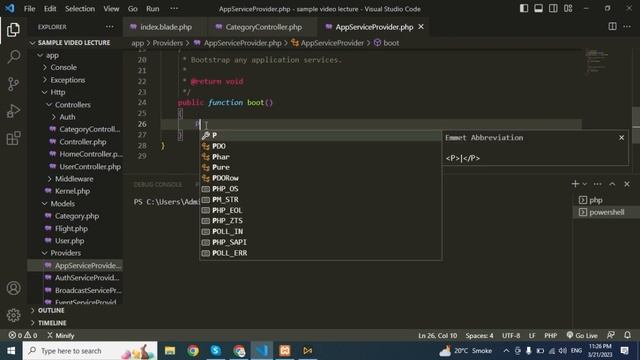Open terminal panel more actions ellipsis
Image resolution: width=640 pixels, height=360 pixels.
(598, 184)
